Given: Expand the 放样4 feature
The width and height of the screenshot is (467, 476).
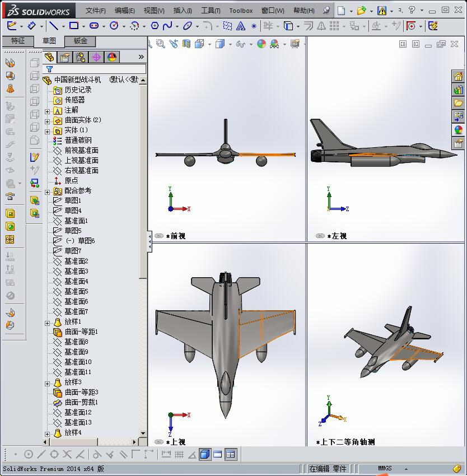Looking at the screenshot, I should [x=47, y=434].
